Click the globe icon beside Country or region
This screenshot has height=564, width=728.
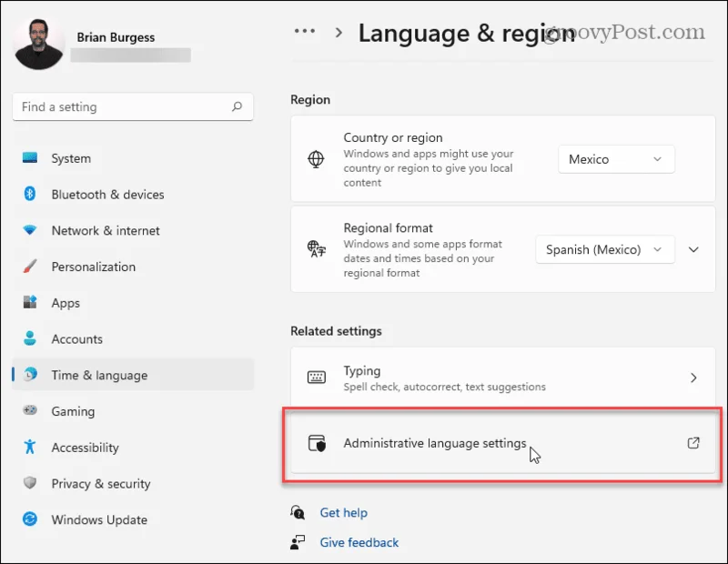316,159
